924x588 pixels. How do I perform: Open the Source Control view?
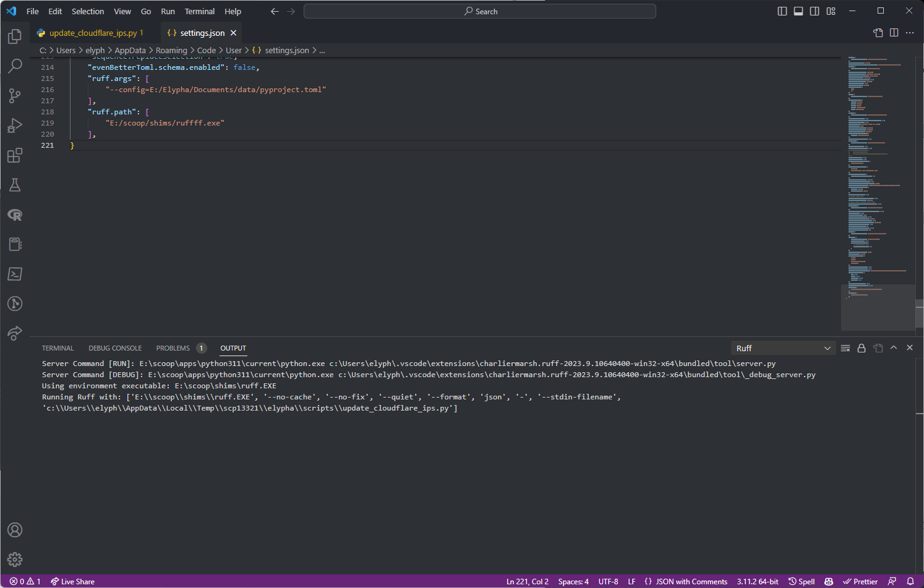[15, 96]
